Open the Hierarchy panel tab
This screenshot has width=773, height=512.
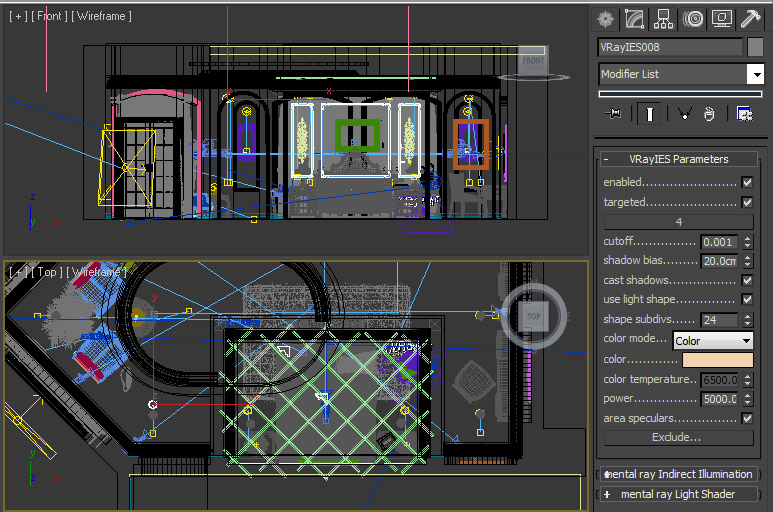pos(662,18)
